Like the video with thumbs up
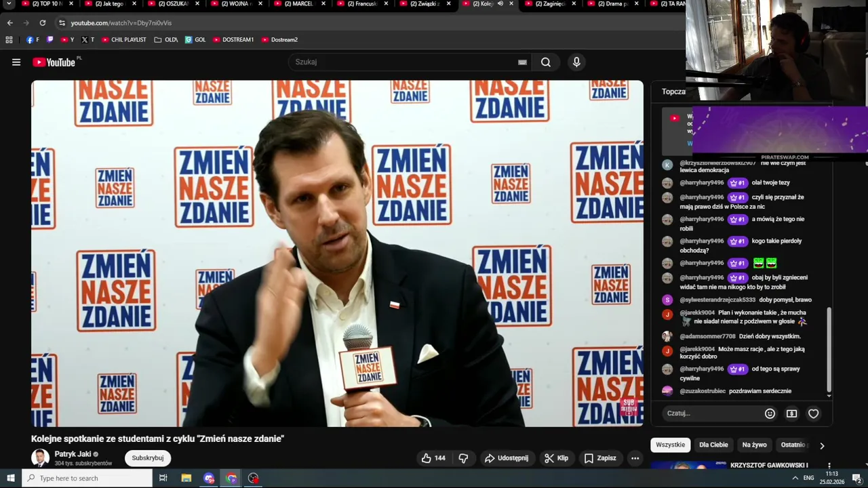 tap(433, 458)
